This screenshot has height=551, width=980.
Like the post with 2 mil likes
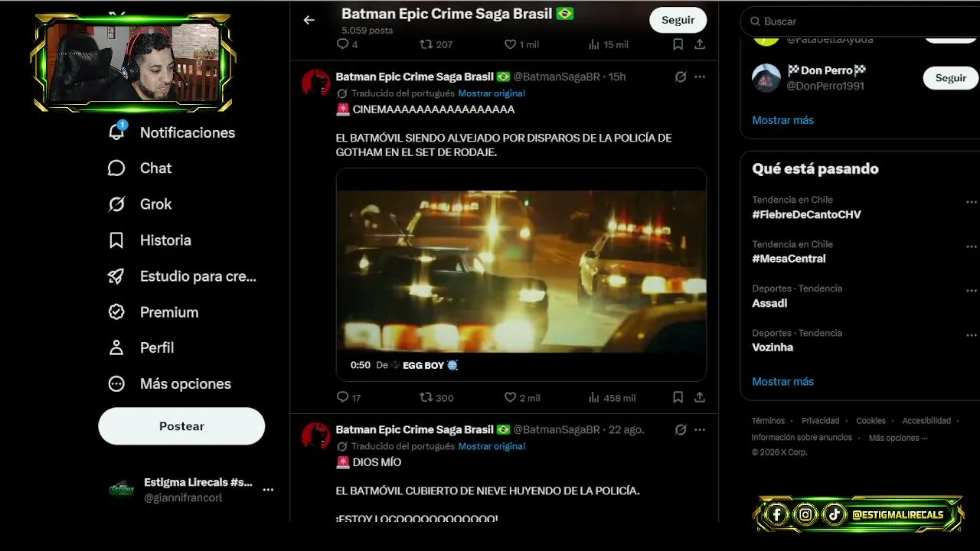coord(510,397)
